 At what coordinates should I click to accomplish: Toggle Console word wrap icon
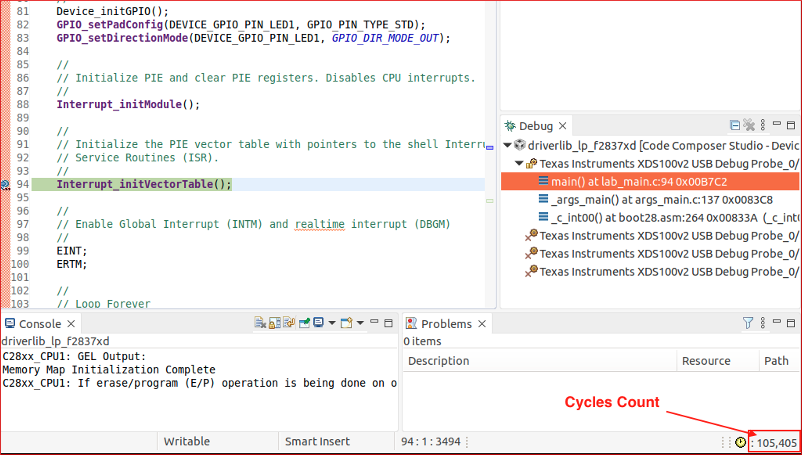289,323
